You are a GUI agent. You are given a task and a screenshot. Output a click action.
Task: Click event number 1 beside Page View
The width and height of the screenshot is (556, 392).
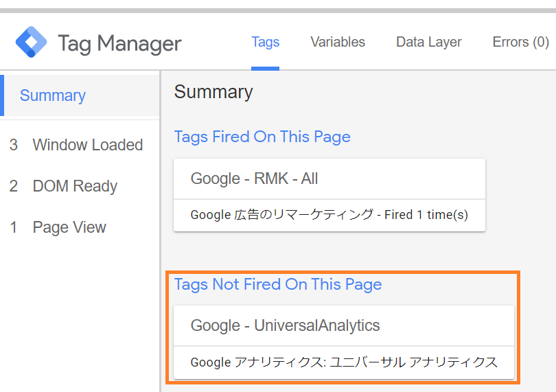point(14,227)
